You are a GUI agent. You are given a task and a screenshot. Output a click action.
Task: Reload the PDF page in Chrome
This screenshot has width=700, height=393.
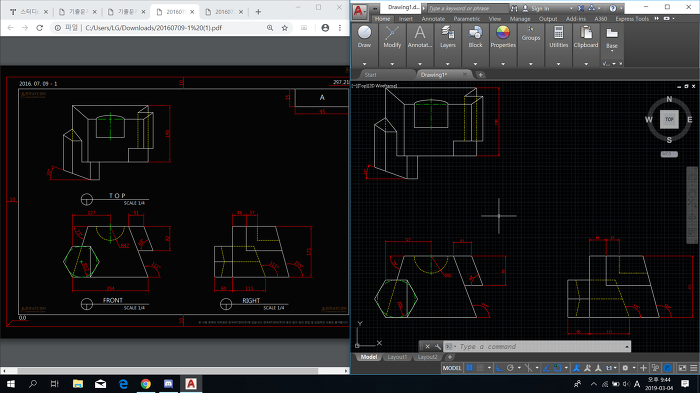tap(39, 28)
